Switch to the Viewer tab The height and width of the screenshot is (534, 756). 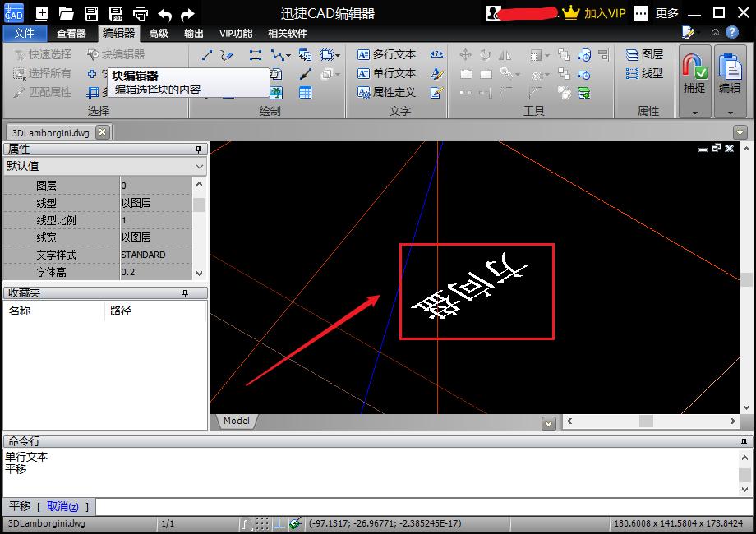71,33
